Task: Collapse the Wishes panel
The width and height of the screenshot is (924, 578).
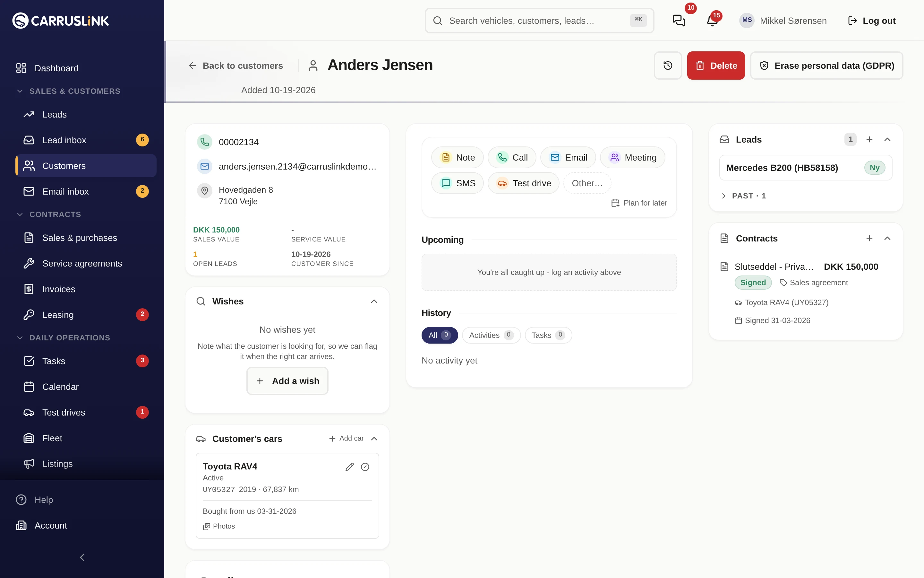Action: pos(374,302)
